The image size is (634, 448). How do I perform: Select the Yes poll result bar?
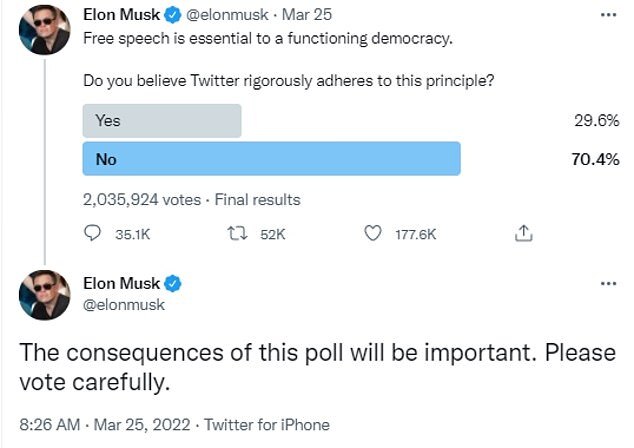[x=162, y=121]
